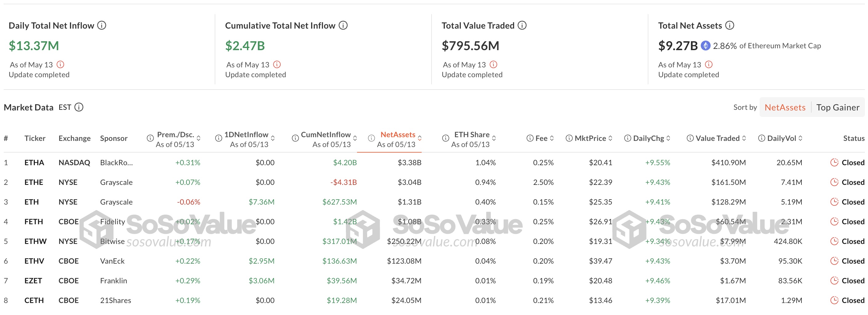The image size is (868, 315).
Task: Click red alert icon under Total Value Traded date
Action: (493, 64)
